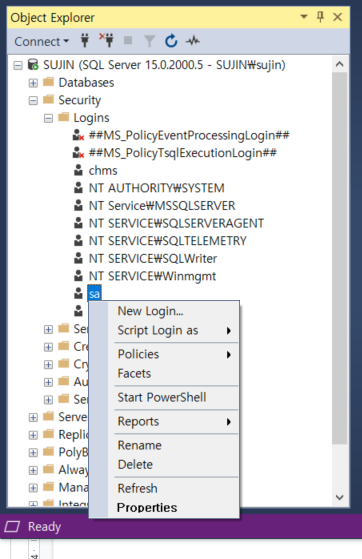Click the Ready status text

point(45,527)
